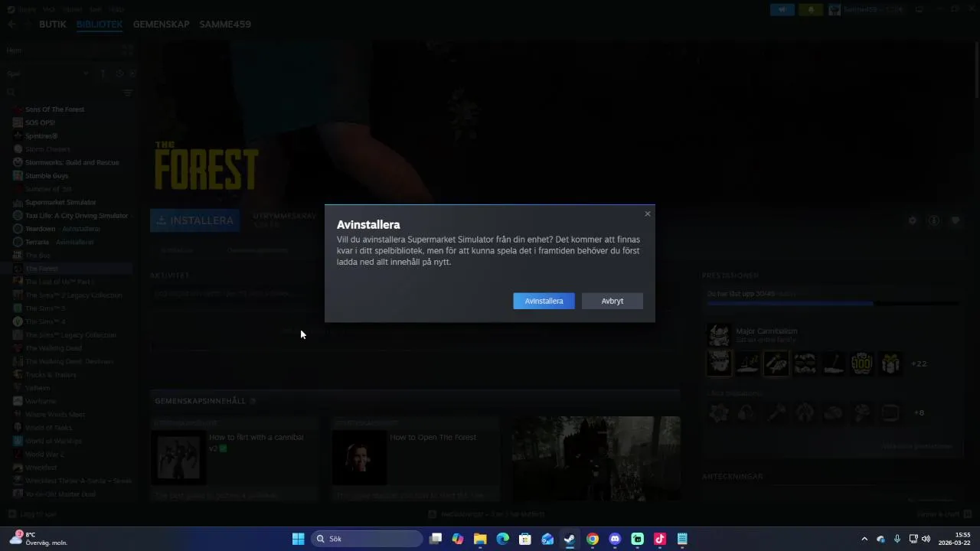Show hidden system tray icons chevron

[x=864, y=539]
